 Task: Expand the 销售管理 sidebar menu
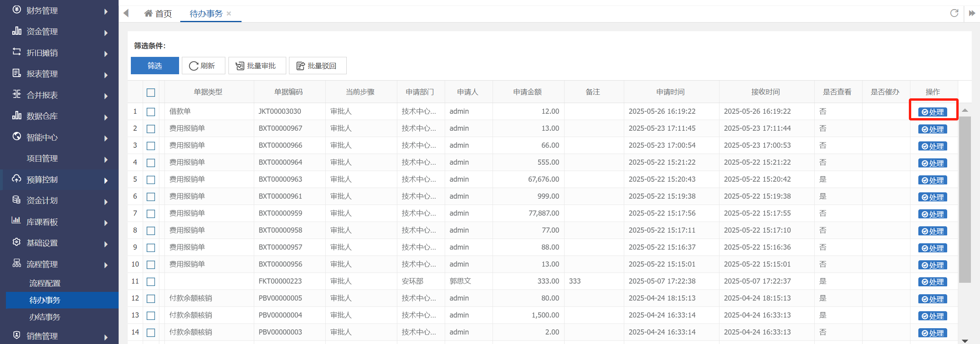pyautogui.click(x=59, y=336)
